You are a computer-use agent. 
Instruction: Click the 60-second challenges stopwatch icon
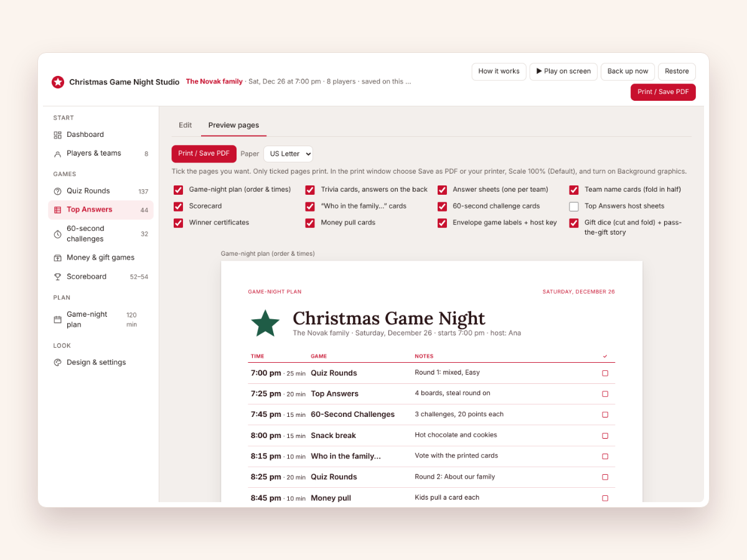[x=58, y=234]
